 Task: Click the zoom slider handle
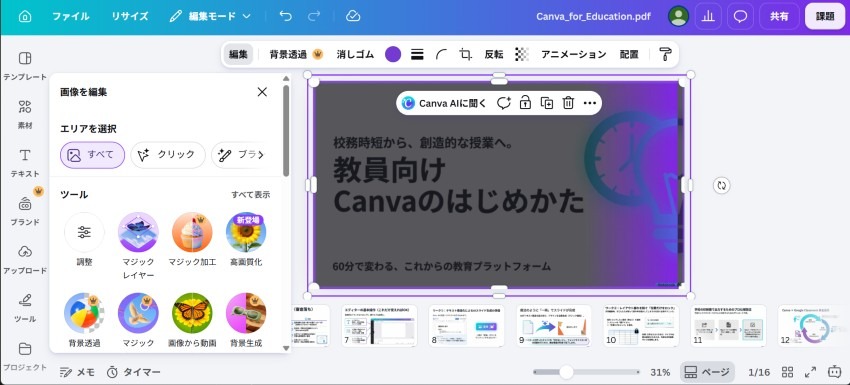[566, 372]
